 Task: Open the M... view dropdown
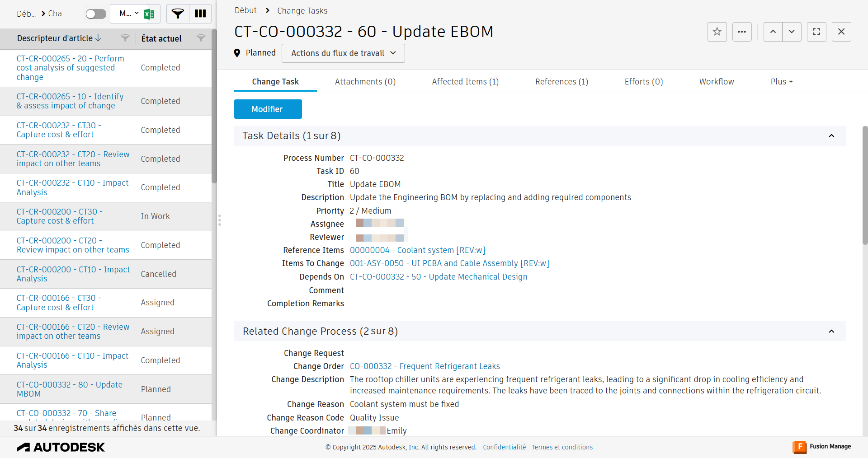coord(129,14)
